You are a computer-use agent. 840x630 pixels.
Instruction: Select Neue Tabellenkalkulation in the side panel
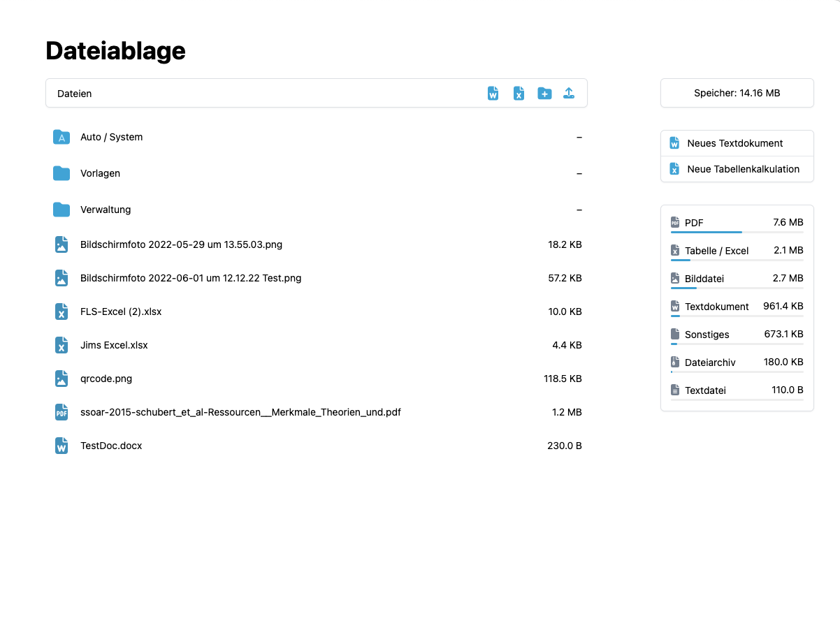click(743, 169)
